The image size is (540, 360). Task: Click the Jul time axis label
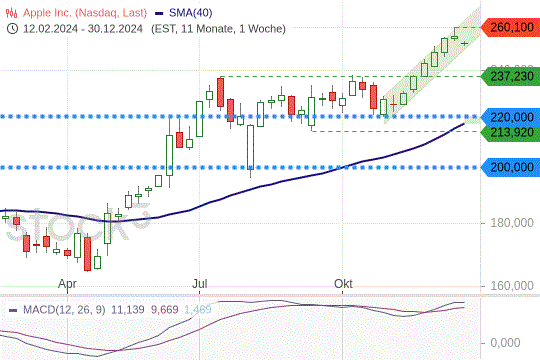pyautogui.click(x=199, y=284)
